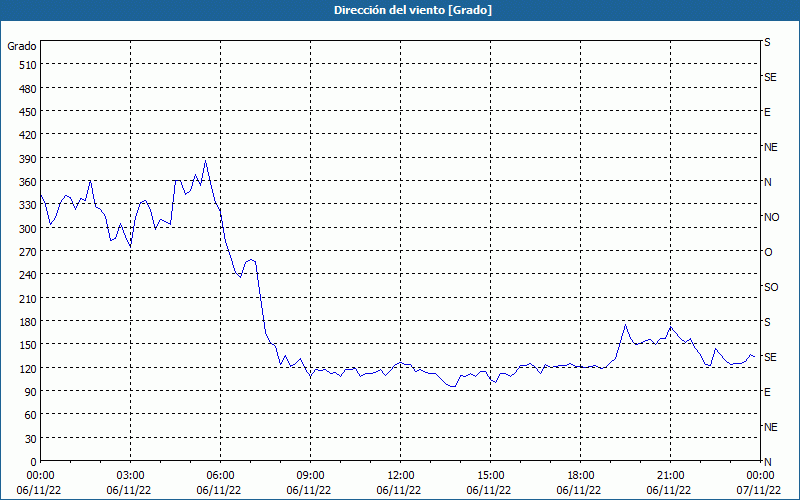Click compass label 'N' level with 360

pyautogui.click(x=768, y=182)
